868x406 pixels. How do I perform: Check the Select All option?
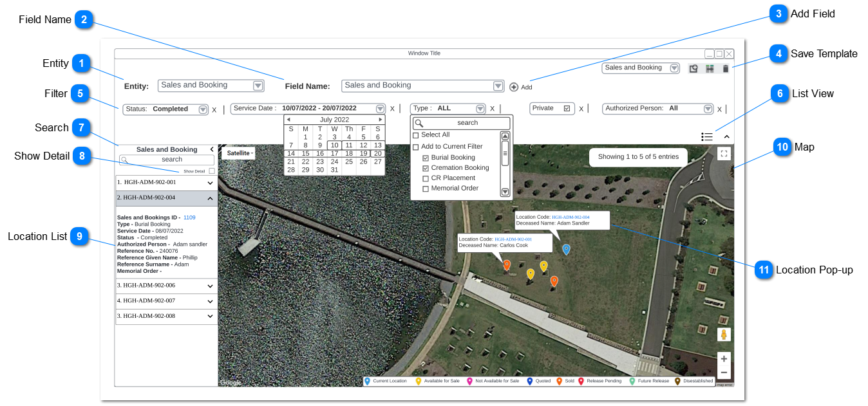coord(415,135)
